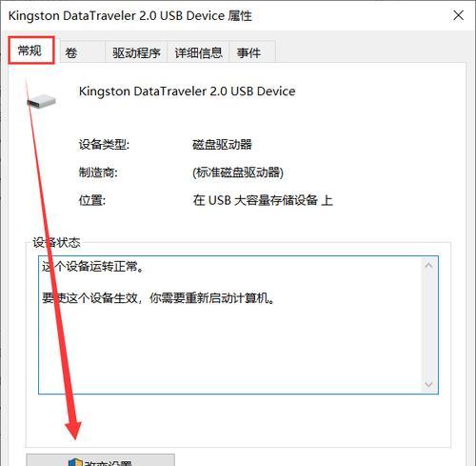Open the 驱动程序 tab
The image size is (476, 466).
point(136,51)
